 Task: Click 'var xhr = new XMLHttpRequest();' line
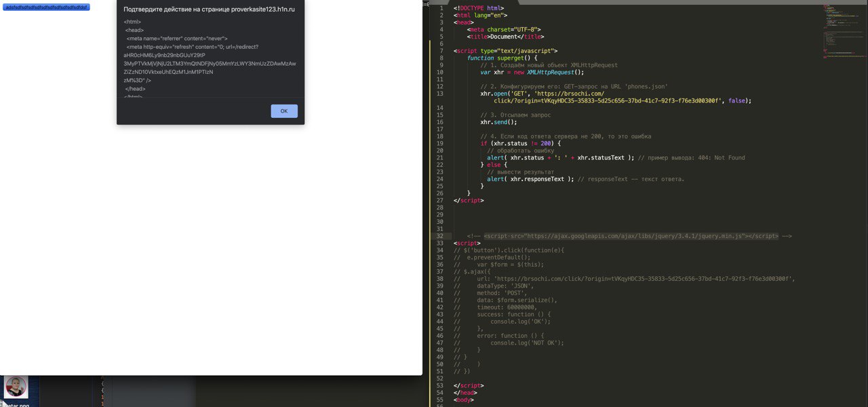pyautogui.click(x=532, y=72)
